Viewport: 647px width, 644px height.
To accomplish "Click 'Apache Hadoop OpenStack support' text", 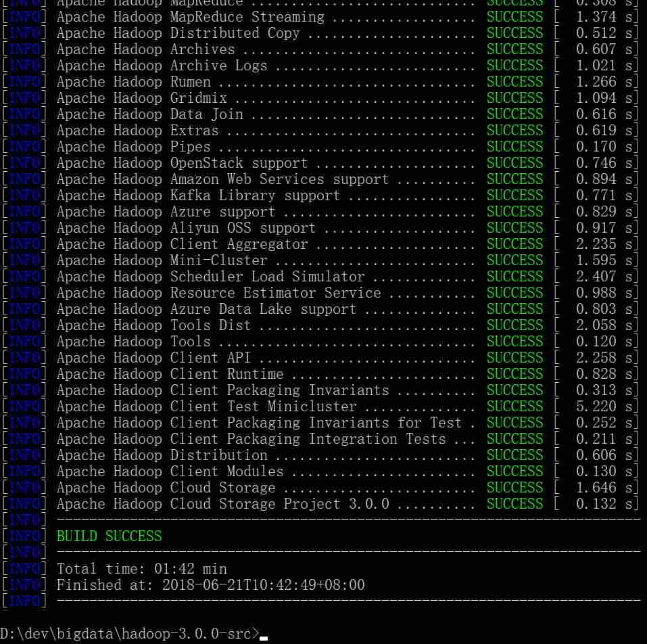I will 183,163.
